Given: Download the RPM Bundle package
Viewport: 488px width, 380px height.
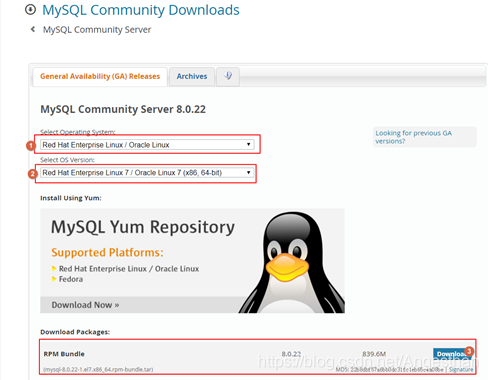Looking at the screenshot, I should pos(452,354).
